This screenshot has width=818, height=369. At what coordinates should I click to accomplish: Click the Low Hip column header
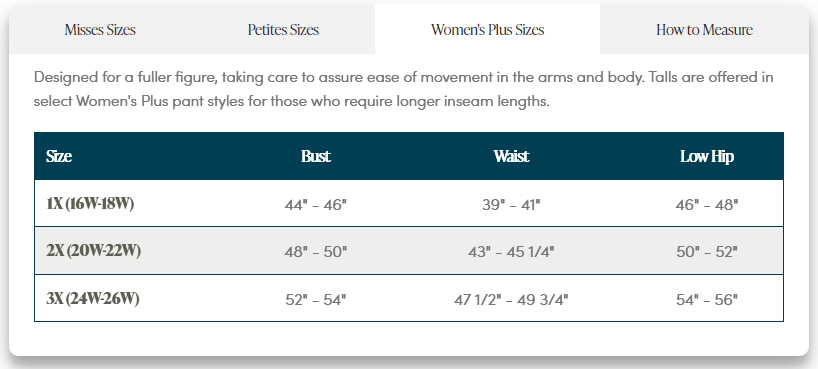pyautogui.click(x=707, y=157)
